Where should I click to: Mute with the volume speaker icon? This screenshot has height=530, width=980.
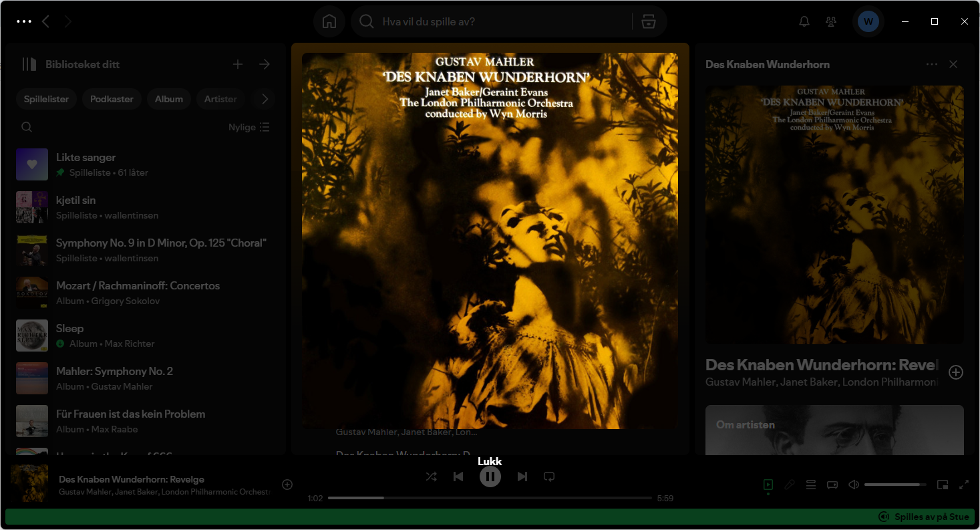pos(854,485)
